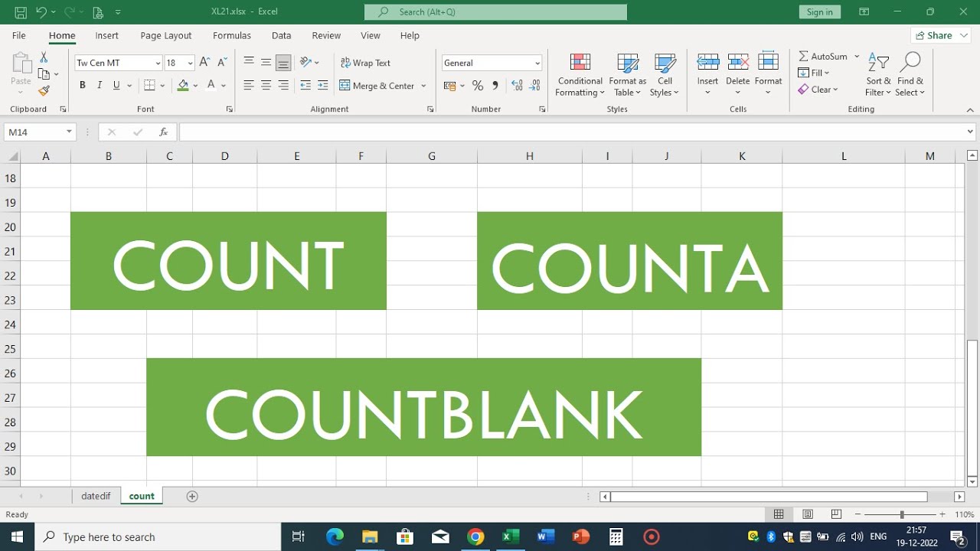Decrease indent in the Alignment group
Screen dimensions: 980x551
(305, 86)
